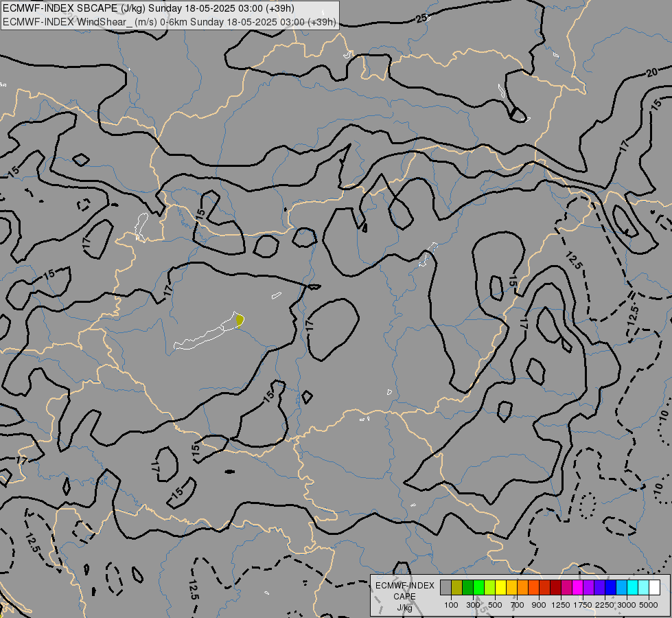Click the legend value 5000
This screenshot has width=672, height=618.
[x=649, y=605]
